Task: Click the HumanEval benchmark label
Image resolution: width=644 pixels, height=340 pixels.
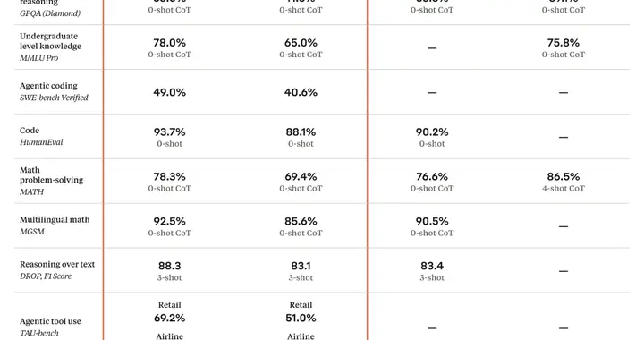Action: (41, 142)
